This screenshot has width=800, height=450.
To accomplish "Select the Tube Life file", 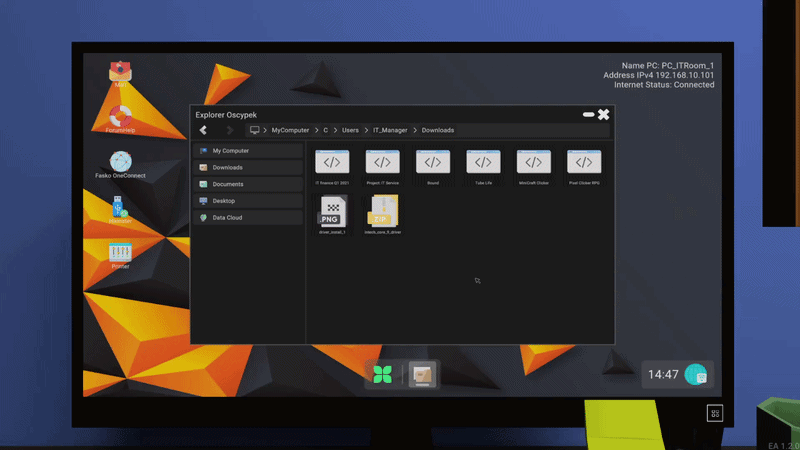I will pyautogui.click(x=483, y=167).
